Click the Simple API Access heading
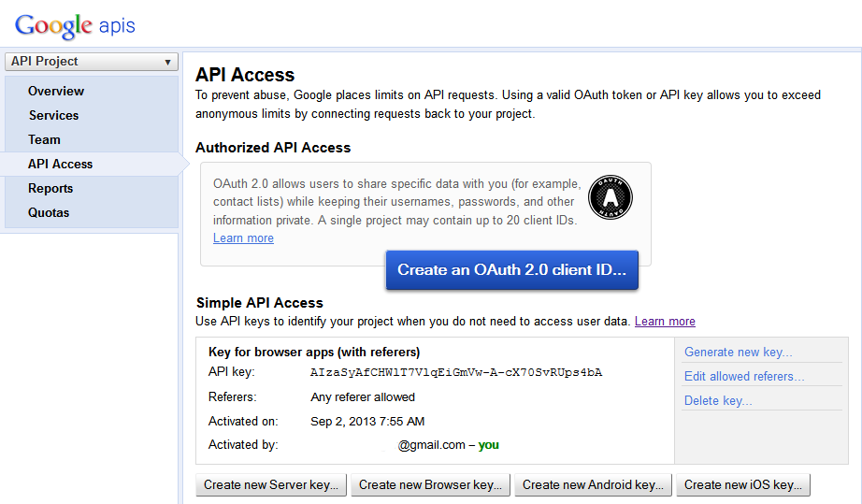862x504 pixels. click(260, 303)
